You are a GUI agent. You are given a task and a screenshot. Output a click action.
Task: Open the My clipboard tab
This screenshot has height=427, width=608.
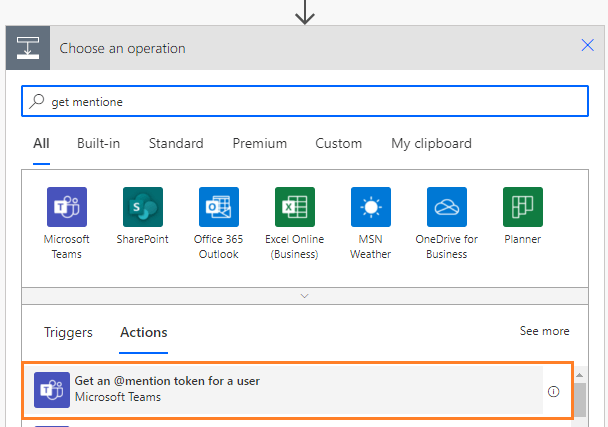pos(431,143)
